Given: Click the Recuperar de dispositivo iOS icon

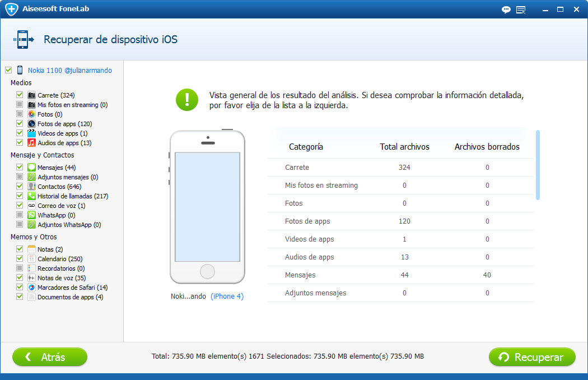Looking at the screenshot, I should click(x=24, y=39).
